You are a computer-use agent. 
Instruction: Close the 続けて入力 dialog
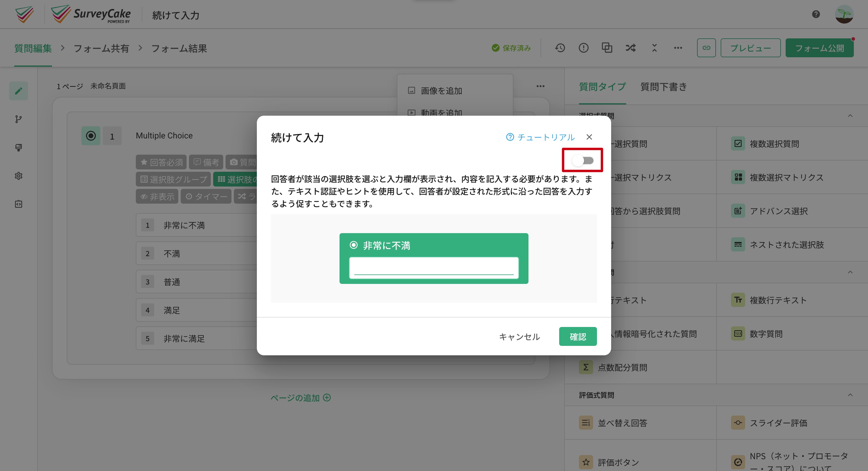click(x=589, y=137)
